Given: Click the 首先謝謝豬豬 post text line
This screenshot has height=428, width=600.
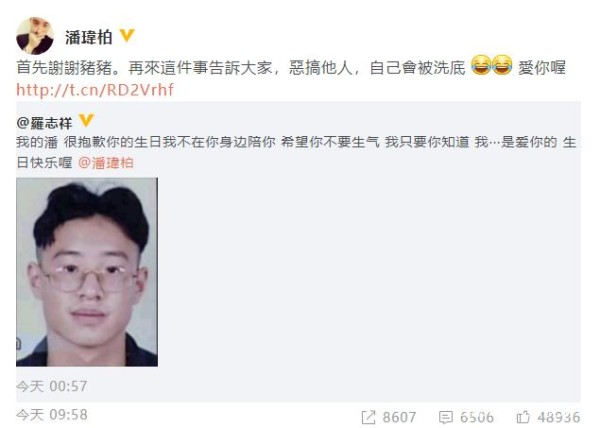Looking at the screenshot, I should click(291, 68).
